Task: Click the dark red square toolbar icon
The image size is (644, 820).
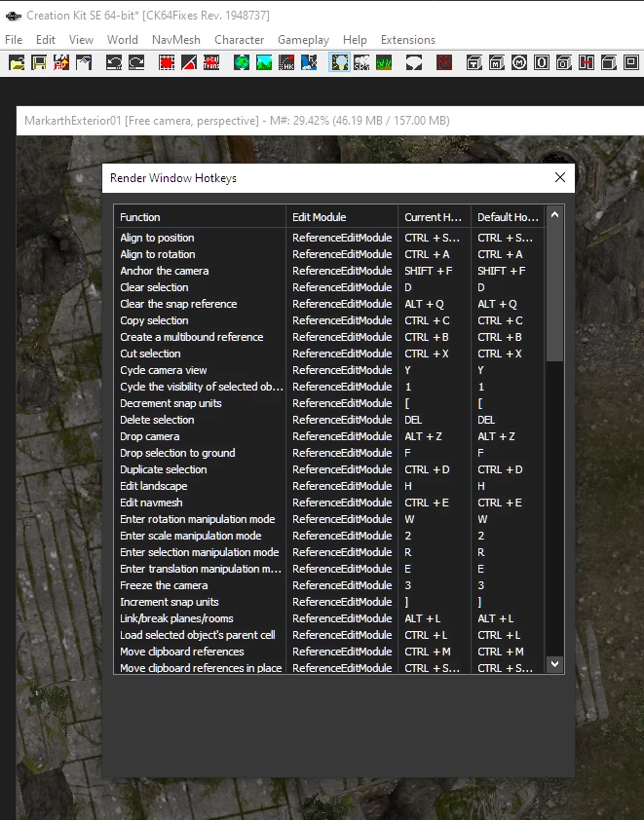Action: point(444,62)
